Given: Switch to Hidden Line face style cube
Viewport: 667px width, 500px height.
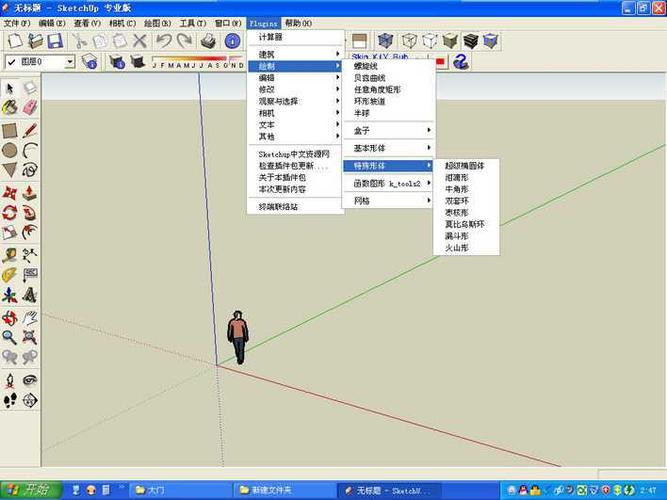Looking at the screenshot, I should [x=430, y=41].
